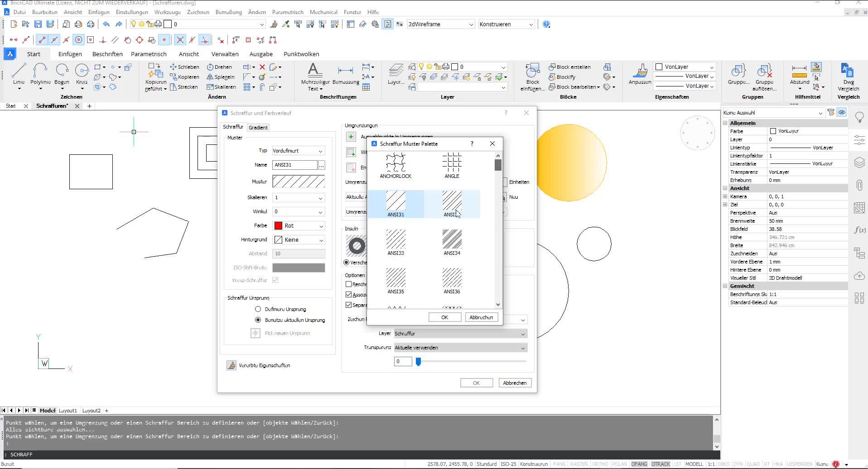Open the Konstruieren workspace dropdown
This screenshot has width=868, height=469.
coord(506,24)
